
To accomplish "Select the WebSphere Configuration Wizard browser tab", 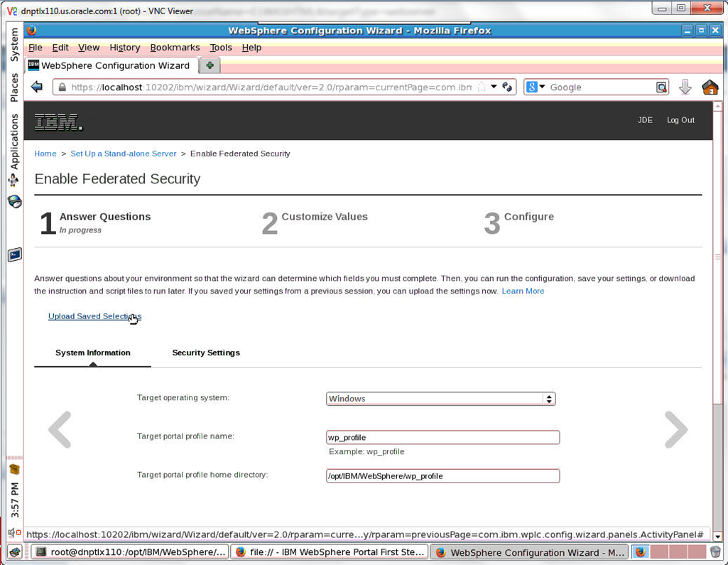I will [x=112, y=65].
